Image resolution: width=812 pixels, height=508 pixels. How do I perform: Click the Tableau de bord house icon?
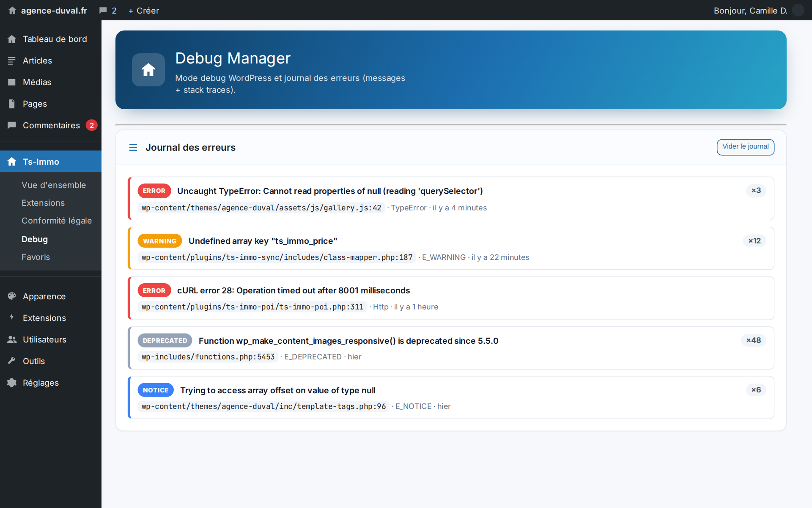[12, 39]
